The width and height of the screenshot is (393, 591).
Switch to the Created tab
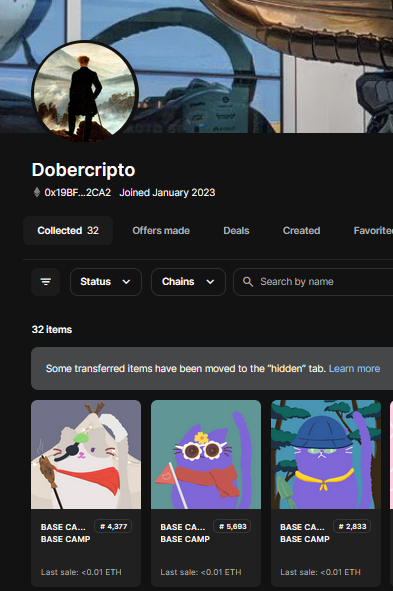coord(301,230)
